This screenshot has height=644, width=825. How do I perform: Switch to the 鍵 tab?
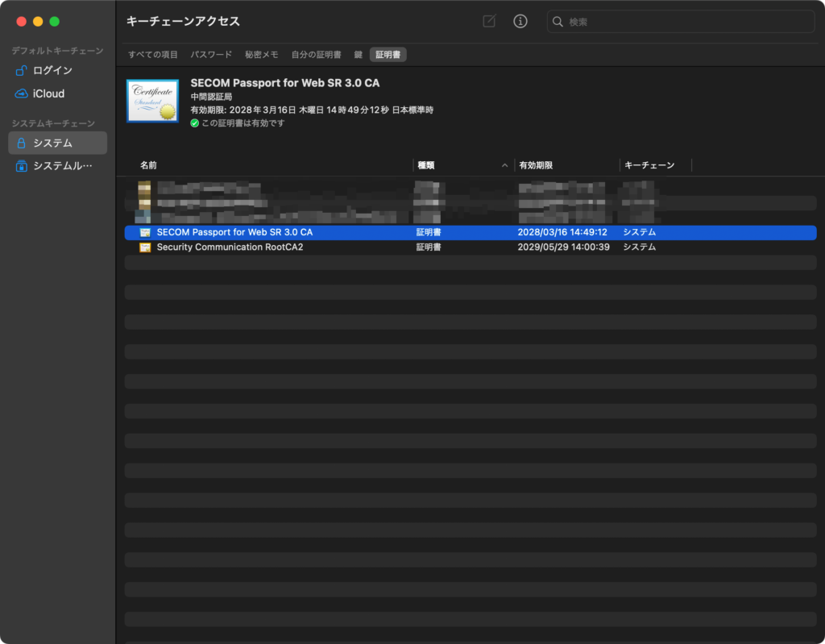(x=359, y=55)
